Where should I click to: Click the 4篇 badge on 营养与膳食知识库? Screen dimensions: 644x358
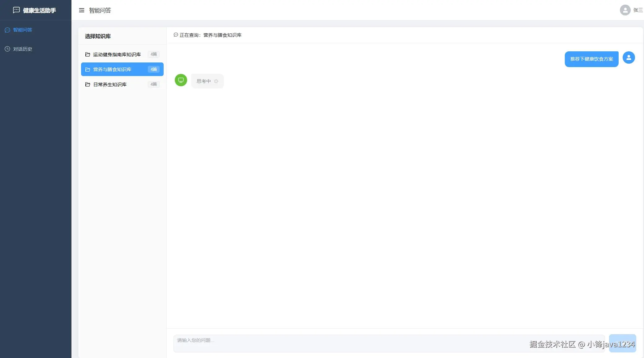(x=153, y=70)
